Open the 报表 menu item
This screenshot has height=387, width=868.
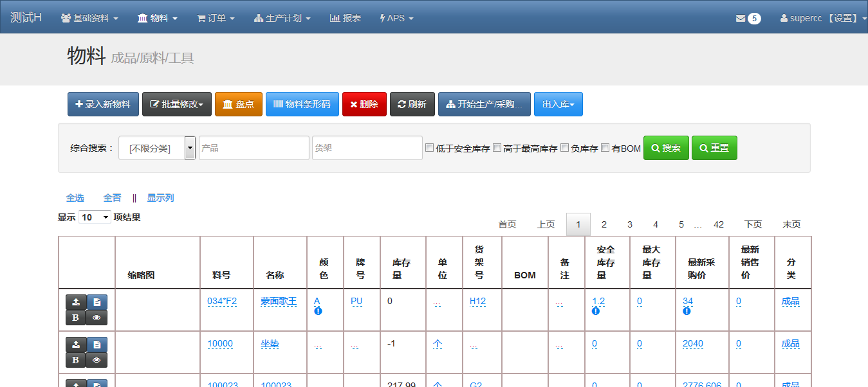pos(346,18)
